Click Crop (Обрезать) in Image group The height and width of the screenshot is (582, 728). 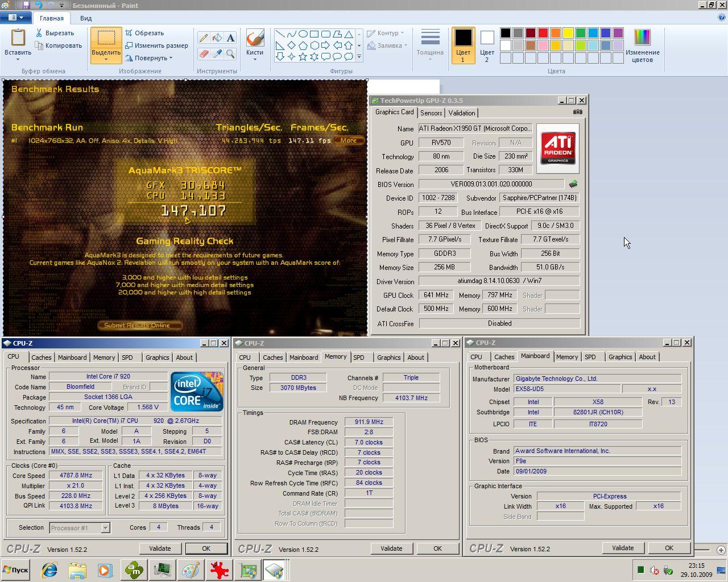click(x=144, y=33)
